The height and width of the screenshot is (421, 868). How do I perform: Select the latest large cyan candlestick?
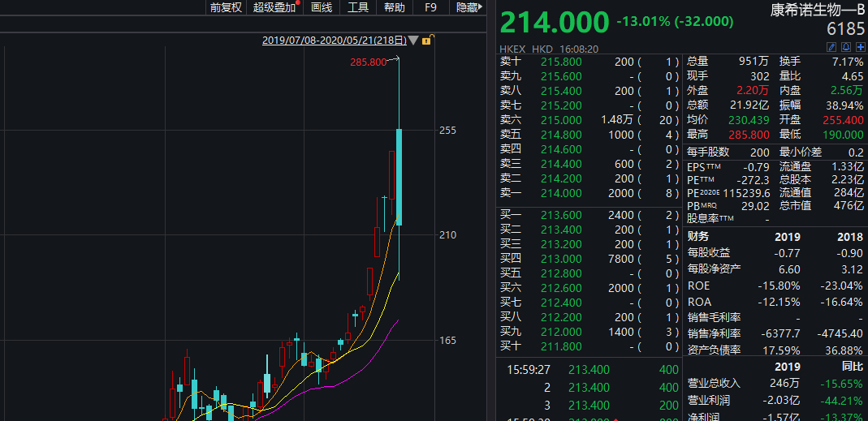399,177
